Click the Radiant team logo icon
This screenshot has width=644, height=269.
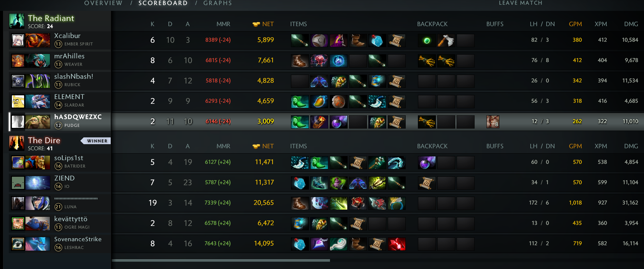17,21
